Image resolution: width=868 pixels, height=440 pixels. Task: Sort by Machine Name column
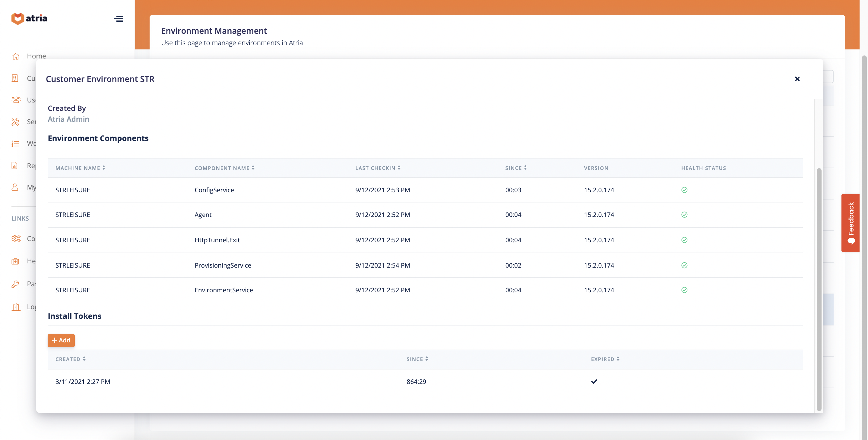tap(80, 168)
